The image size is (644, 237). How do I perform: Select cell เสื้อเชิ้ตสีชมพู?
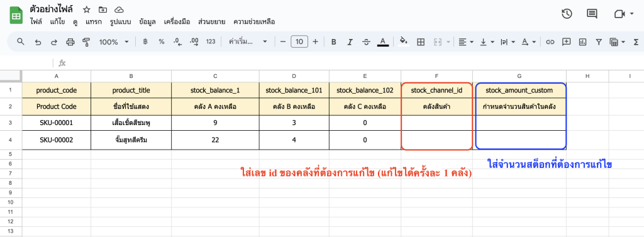tap(131, 123)
